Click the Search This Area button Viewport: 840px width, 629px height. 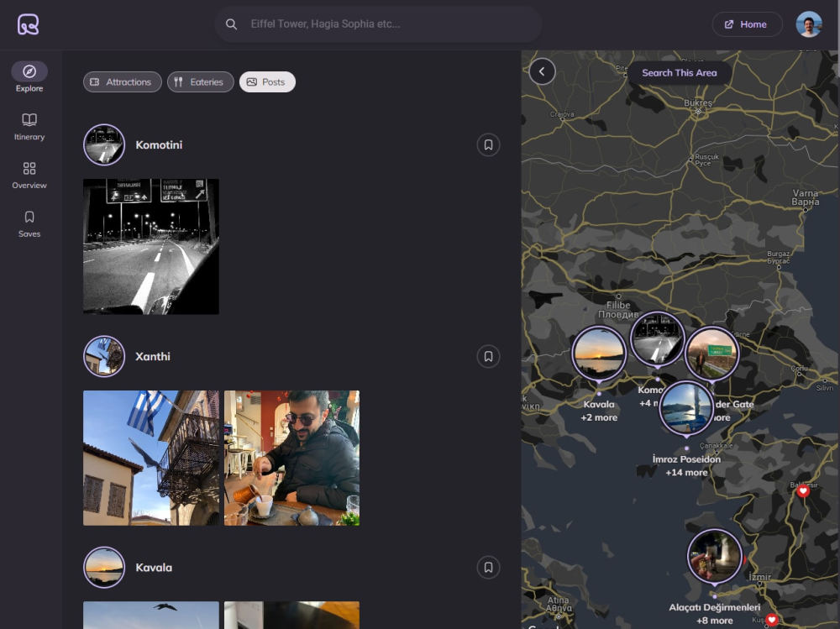(680, 73)
